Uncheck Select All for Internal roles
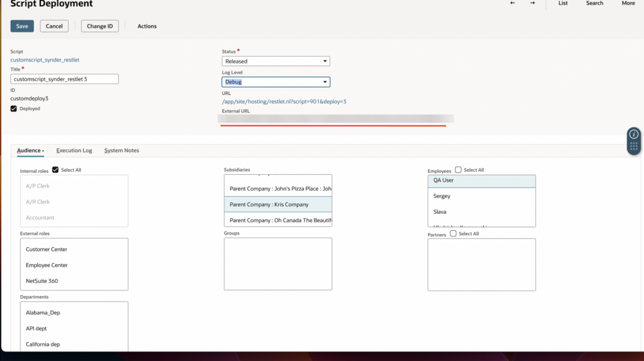644x361 pixels. 55,170
